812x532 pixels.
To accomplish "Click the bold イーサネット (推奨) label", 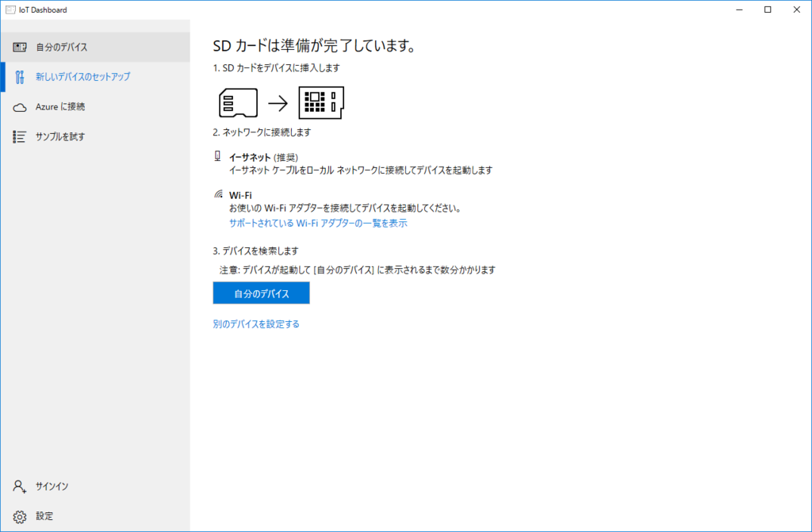I will (263, 158).
